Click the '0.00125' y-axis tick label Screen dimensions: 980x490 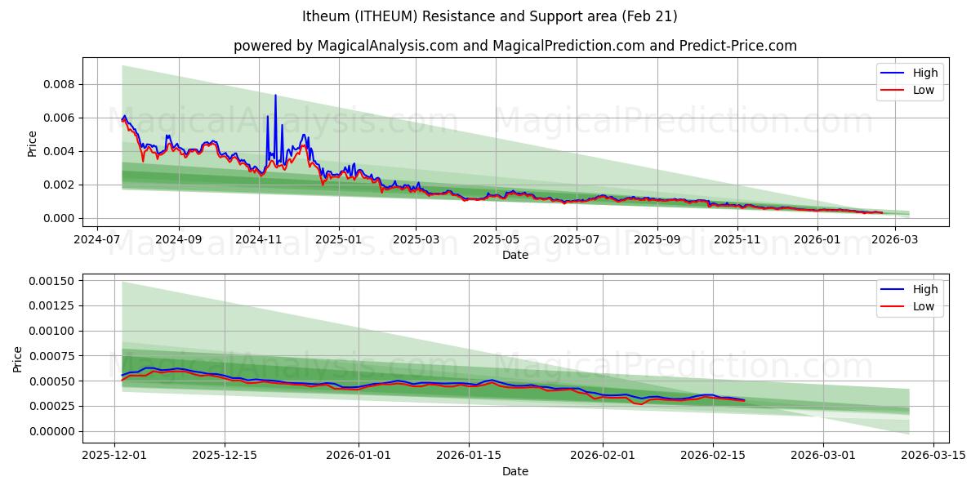pyautogui.click(x=52, y=305)
